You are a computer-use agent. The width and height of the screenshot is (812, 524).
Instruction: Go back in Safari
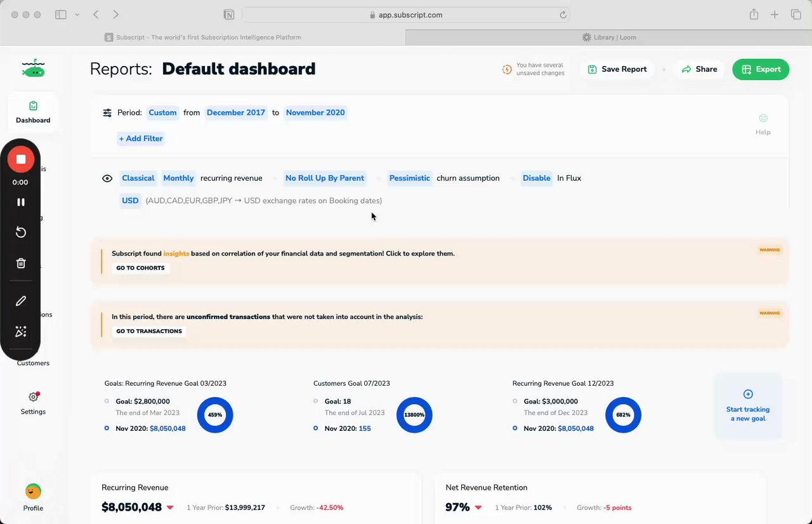pyautogui.click(x=96, y=15)
